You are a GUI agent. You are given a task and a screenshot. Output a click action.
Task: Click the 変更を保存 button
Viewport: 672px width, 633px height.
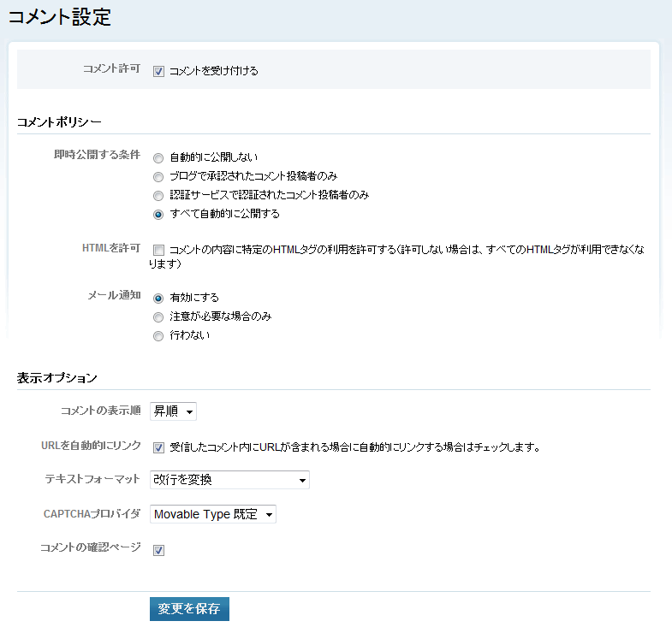189,609
